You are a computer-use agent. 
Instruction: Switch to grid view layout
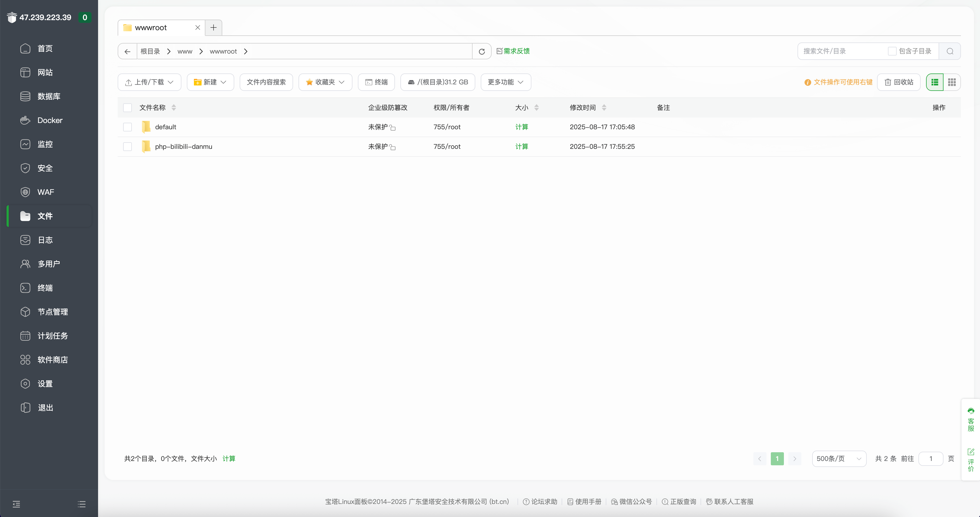[952, 82]
